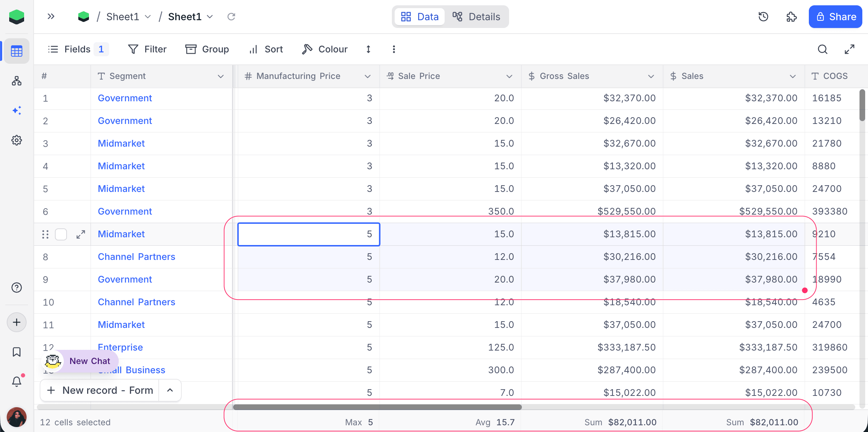
Task: Switch to the Details tab
Action: (476, 17)
